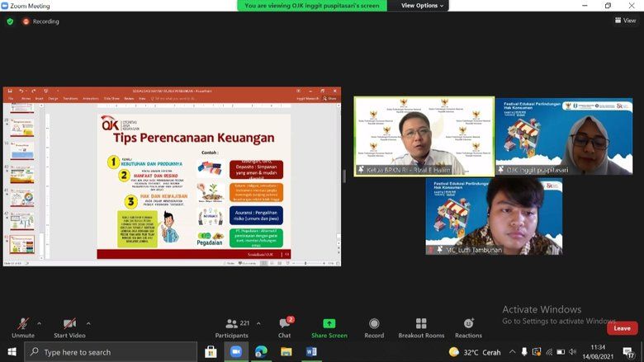Click the green Share Screen icon
Image resolution: width=644 pixels, height=362 pixels.
pyautogui.click(x=329, y=323)
